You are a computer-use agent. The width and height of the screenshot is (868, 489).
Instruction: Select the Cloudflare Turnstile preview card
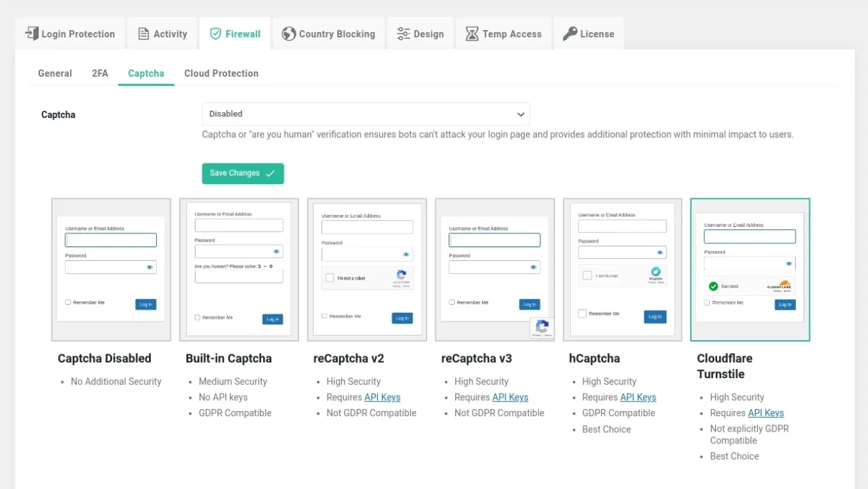pos(749,267)
